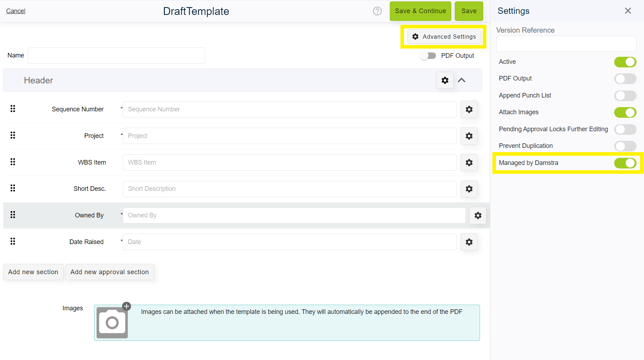The height and width of the screenshot is (360, 644).
Task: Open settings gear for Date Raised field
Action: [x=469, y=242]
